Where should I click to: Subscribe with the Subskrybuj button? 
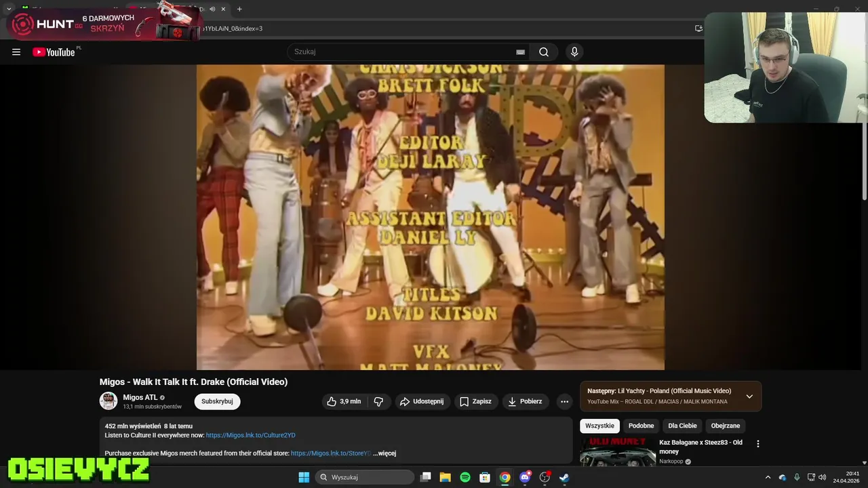click(x=217, y=401)
